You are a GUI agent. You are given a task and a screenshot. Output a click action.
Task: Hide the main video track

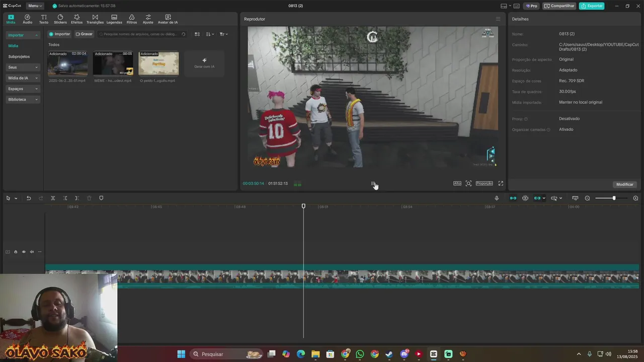24,252
